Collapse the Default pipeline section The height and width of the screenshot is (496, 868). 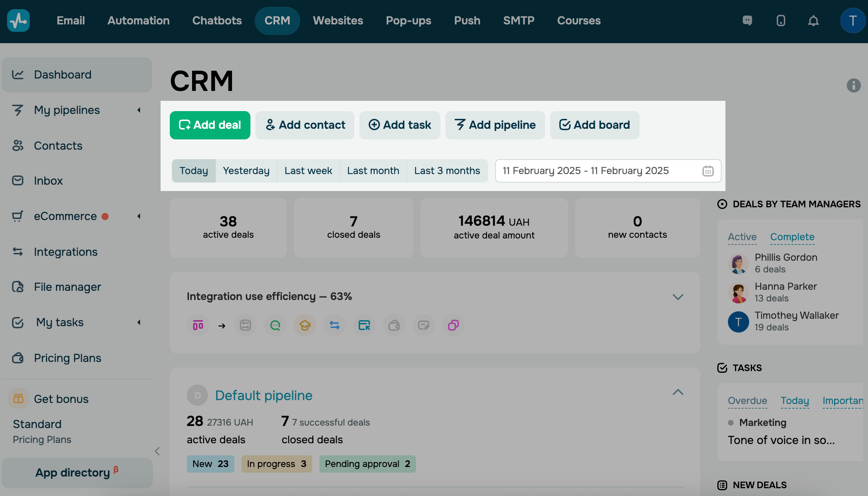click(x=678, y=392)
